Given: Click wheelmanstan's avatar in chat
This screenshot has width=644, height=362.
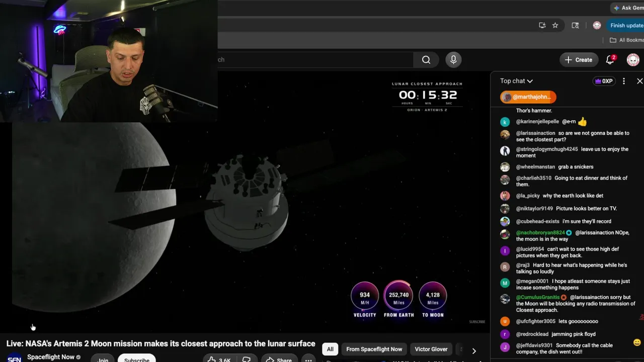Looking at the screenshot, I should [505, 167].
